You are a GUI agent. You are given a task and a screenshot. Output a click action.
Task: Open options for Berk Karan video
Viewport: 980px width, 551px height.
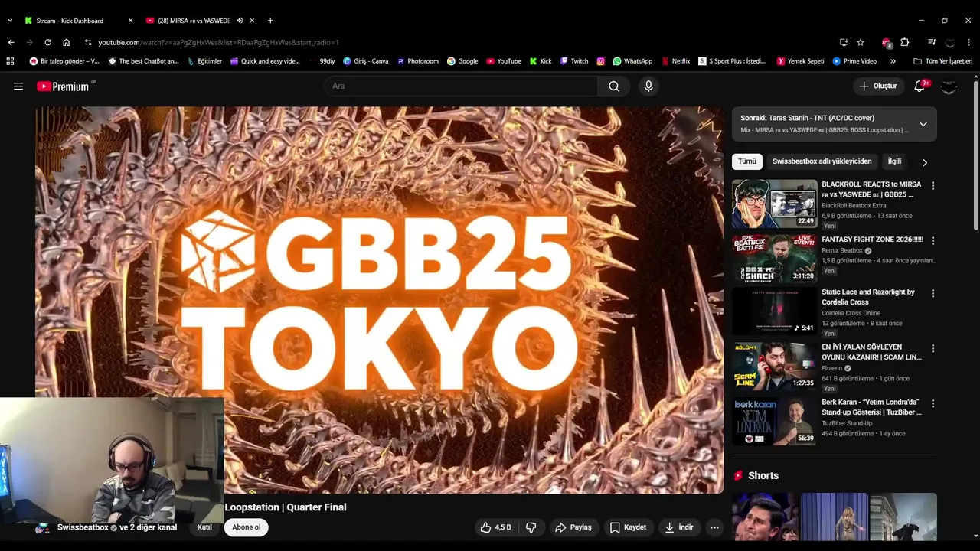click(933, 403)
